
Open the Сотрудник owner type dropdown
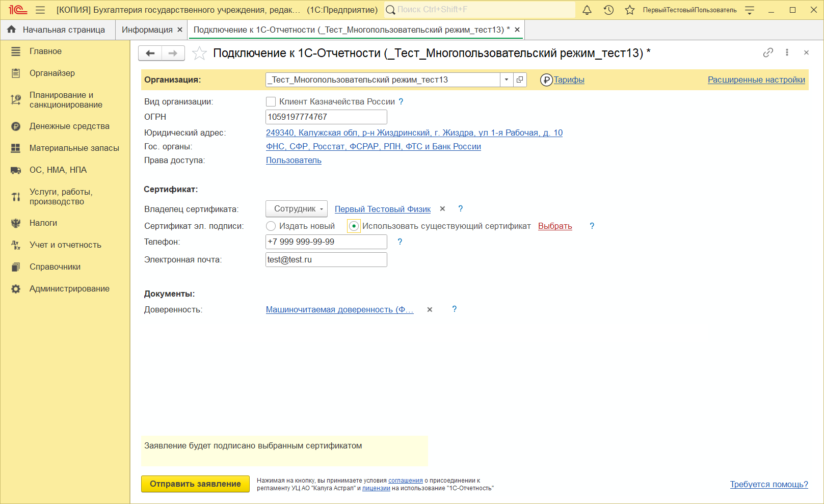[297, 209]
